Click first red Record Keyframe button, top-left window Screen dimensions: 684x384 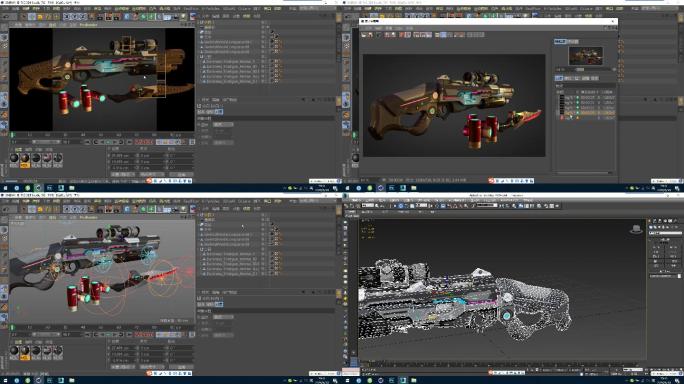click(137, 142)
